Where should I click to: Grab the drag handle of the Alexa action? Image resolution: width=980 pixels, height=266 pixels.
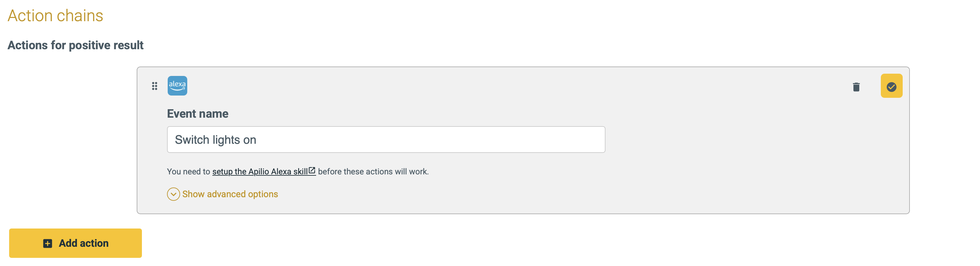tap(154, 86)
